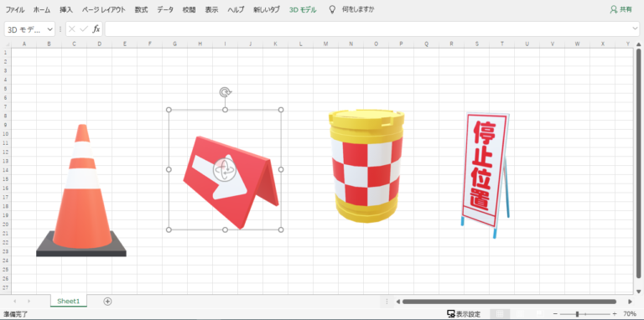Open the 3D モデル tab
This screenshot has height=320, width=644.
[x=303, y=10]
